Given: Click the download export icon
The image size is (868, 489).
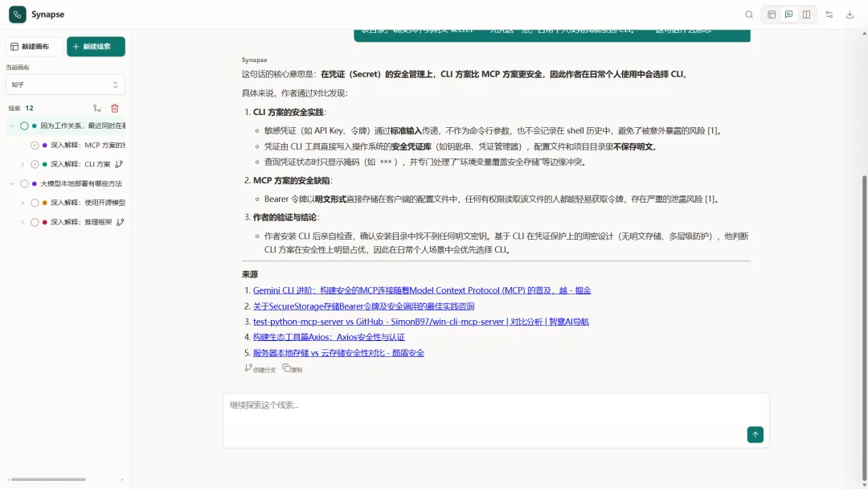Looking at the screenshot, I should coord(850,15).
